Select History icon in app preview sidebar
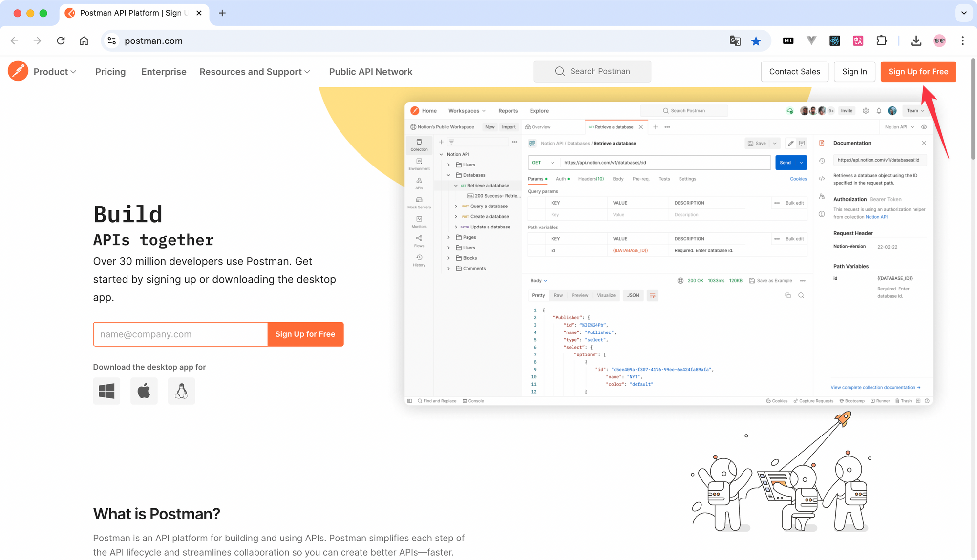The image size is (977, 560). click(x=419, y=260)
